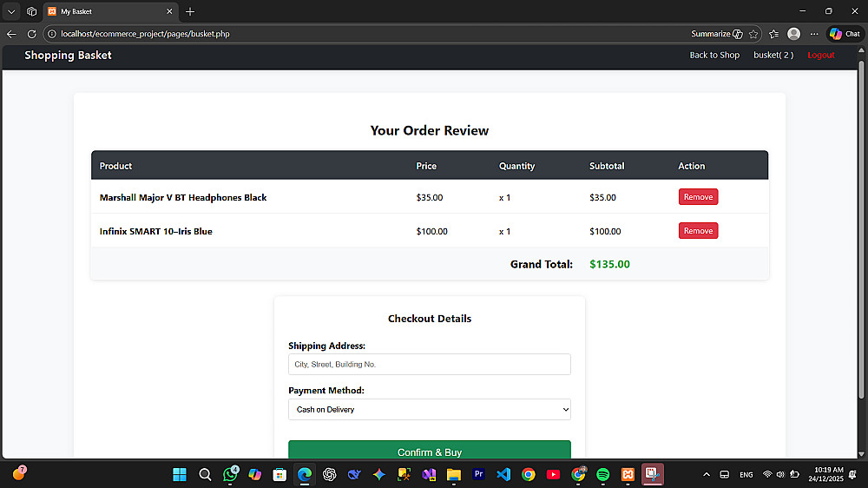Log out via the Logout link
This screenshot has width=868, height=488.
(820, 55)
